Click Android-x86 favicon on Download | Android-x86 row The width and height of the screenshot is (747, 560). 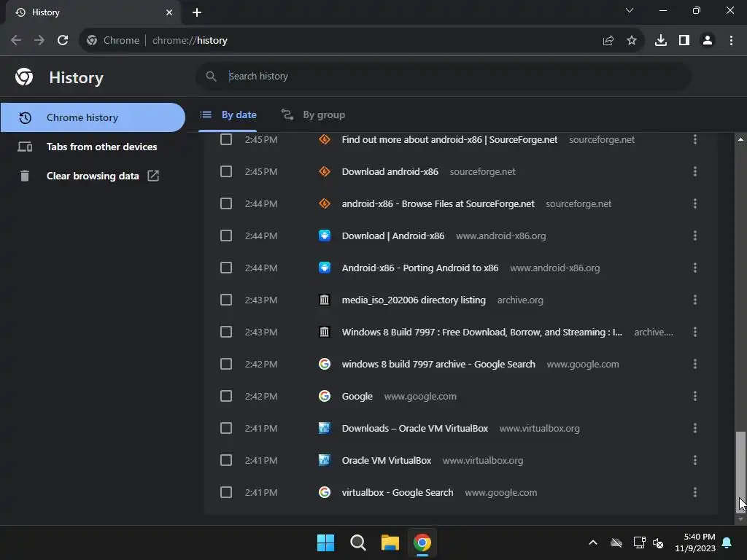tap(325, 236)
